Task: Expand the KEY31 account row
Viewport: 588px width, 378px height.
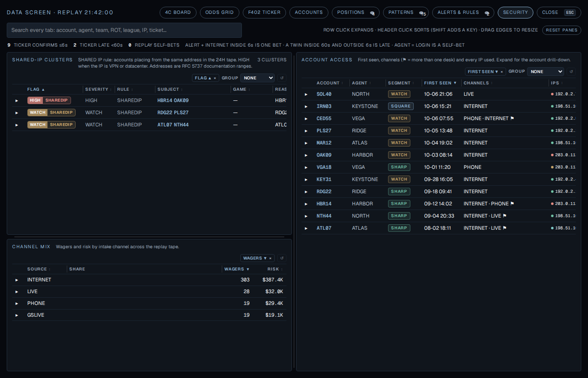Action: click(306, 180)
